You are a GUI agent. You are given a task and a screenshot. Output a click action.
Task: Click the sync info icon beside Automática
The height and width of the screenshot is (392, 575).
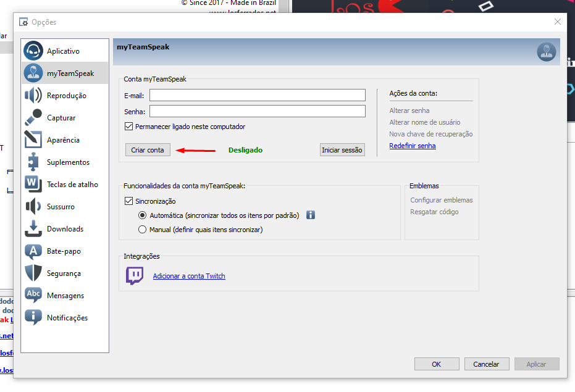click(x=311, y=215)
